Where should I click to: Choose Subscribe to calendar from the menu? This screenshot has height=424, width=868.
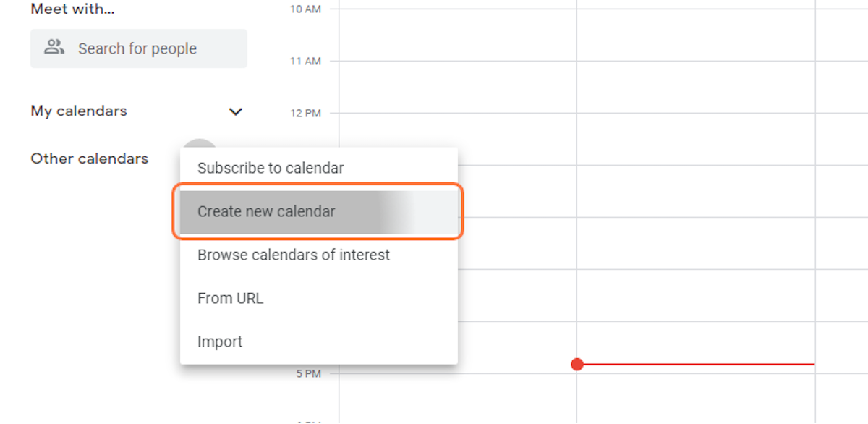pyautogui.click(x=271, y=168)
